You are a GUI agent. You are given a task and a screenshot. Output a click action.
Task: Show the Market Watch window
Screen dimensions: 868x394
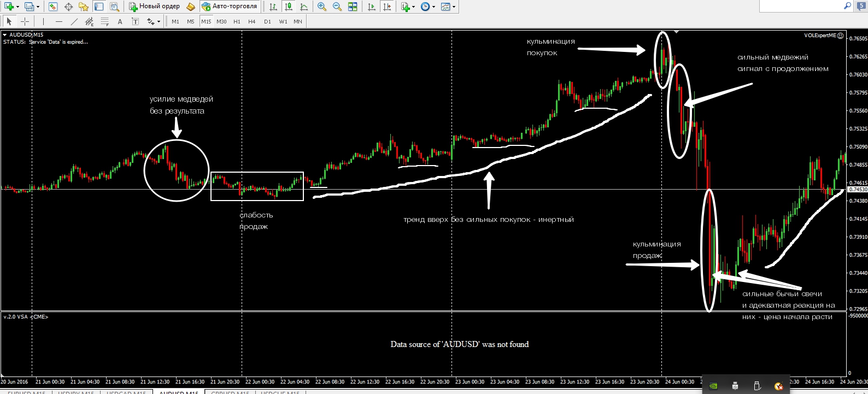pos(52,7)
